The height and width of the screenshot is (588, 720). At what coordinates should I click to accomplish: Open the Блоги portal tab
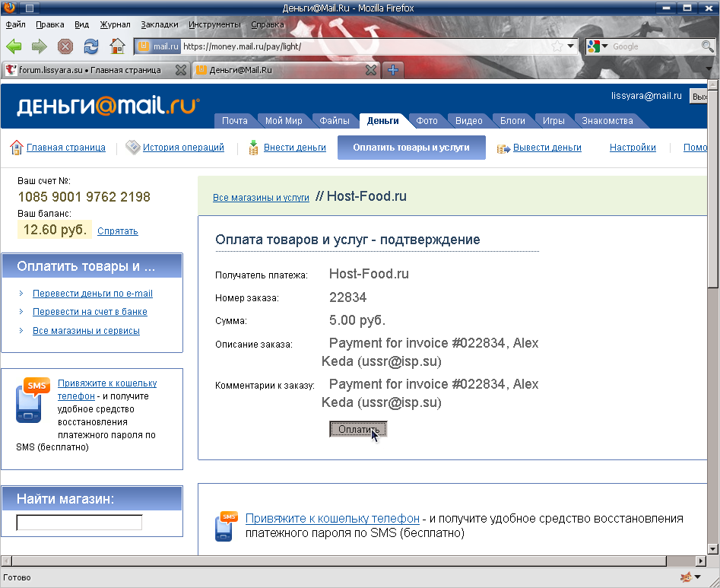[x=512, y=121]
